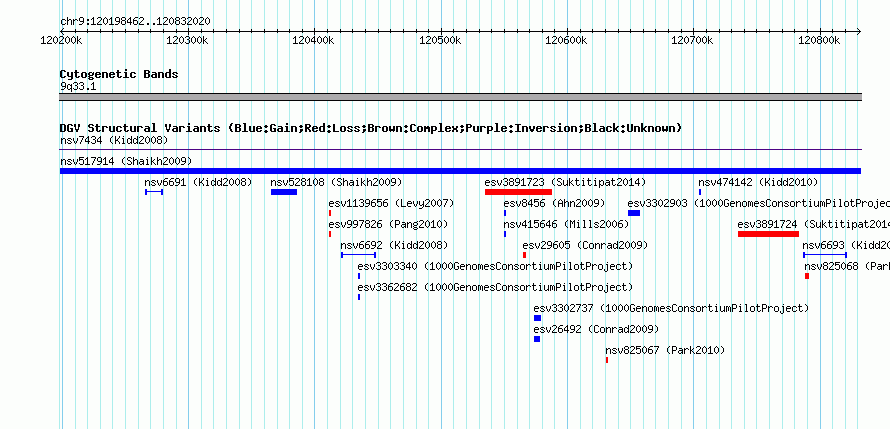
Task: Click the nsv825067 red loss marker
Action: (x=607, y=360)
